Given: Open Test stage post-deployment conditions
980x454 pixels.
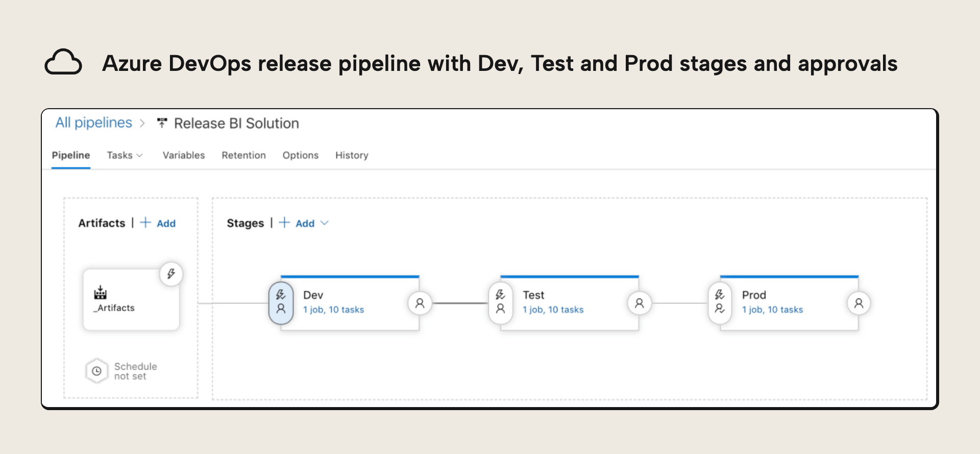Looking at the screenshot, I should coord(639,304).
